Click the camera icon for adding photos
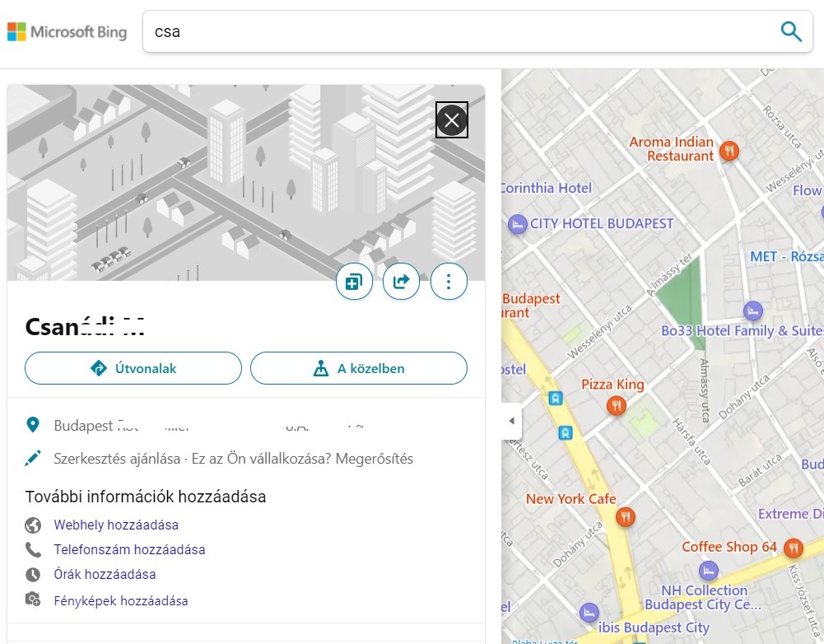Viewport: 824px width, 644px height. pos(33,600)
